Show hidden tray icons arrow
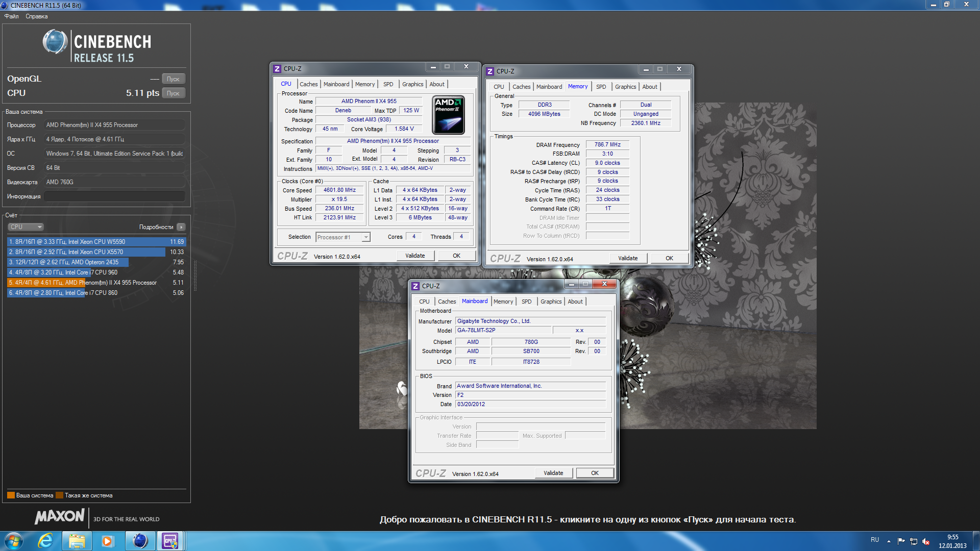Screen dimensions: 980x551 [889, 541]
